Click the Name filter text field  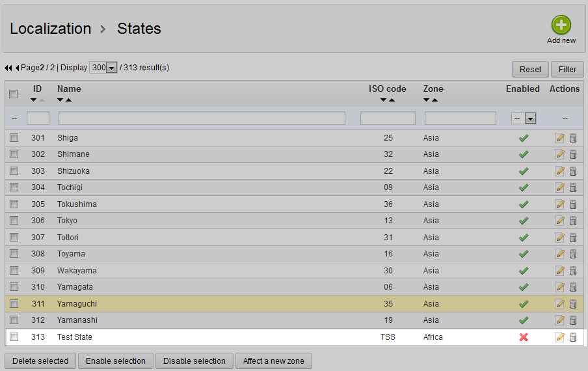[202, 118]
